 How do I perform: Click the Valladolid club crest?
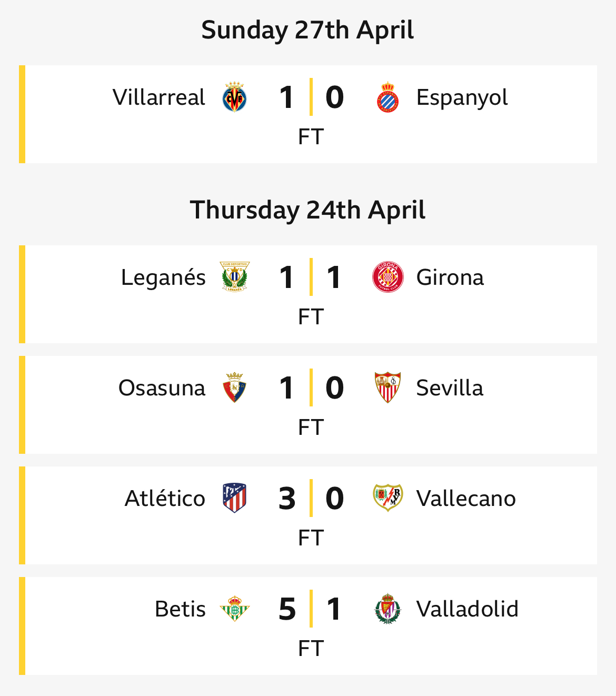pos(388,609)
